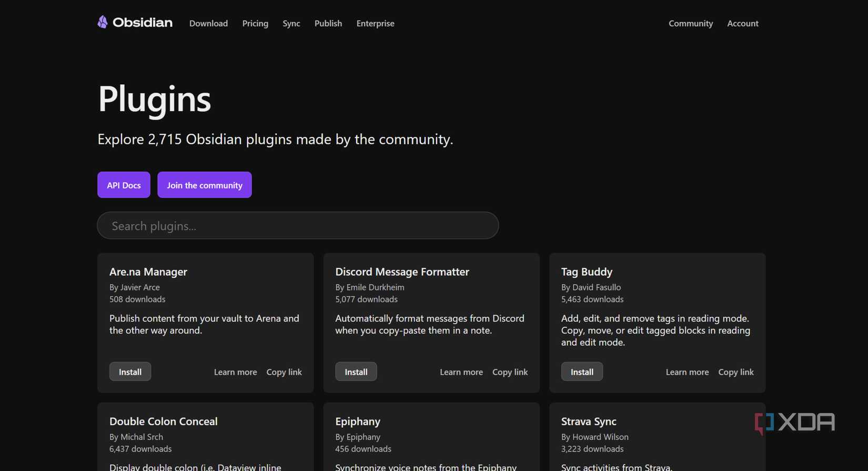This screenshot has height=471, width=868.
Task: Copy link for Are.na Manager
Action: click(284, 372)
